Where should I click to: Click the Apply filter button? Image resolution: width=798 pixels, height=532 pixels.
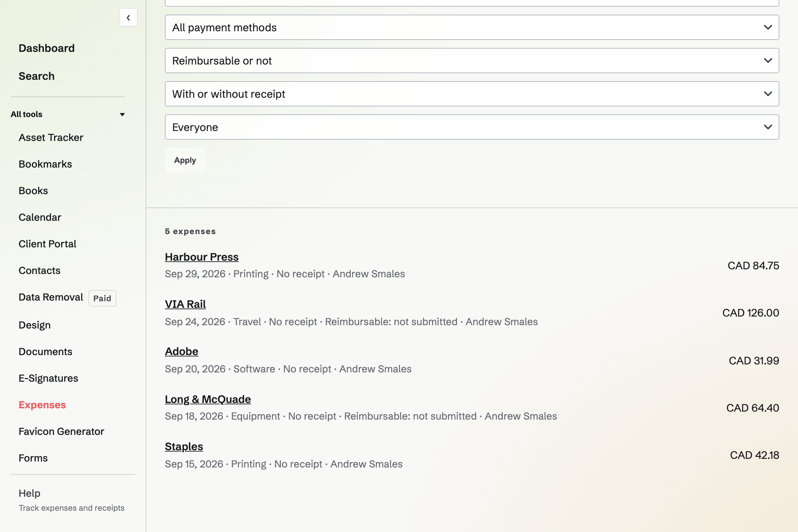185,160
